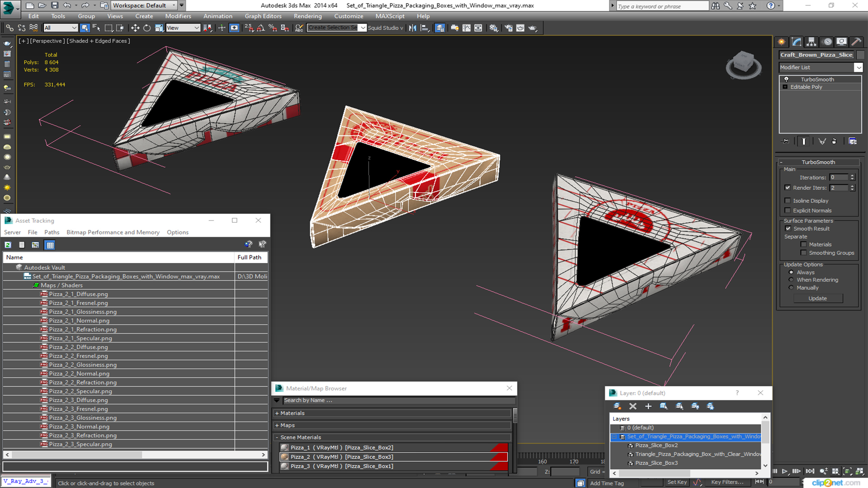Toggle the Isoline Display checkbox
The height and width of the screenshot is (488, 868).
click(x=788, y=201)
